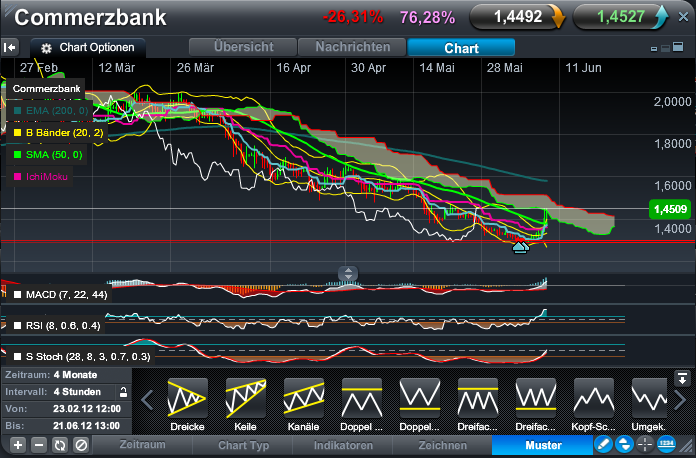Select the Chart tab
The image size is (696, 458).
click(x=461, y=47)
